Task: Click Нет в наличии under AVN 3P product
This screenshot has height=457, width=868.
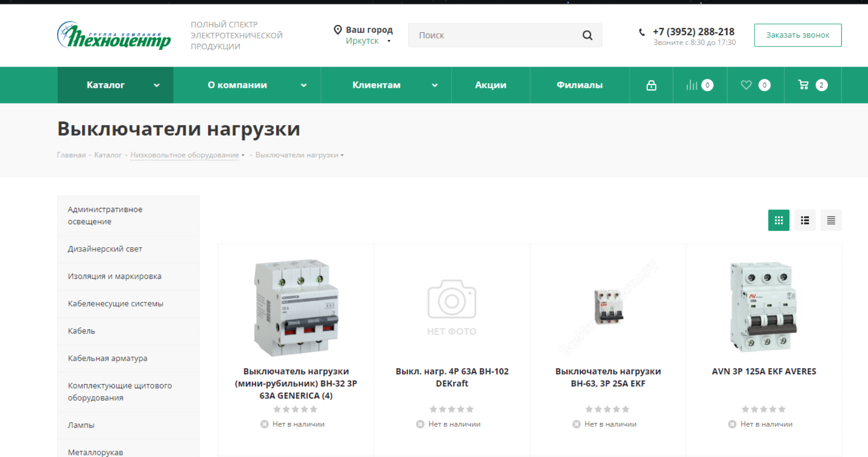Action: click(x=760, y=424)
